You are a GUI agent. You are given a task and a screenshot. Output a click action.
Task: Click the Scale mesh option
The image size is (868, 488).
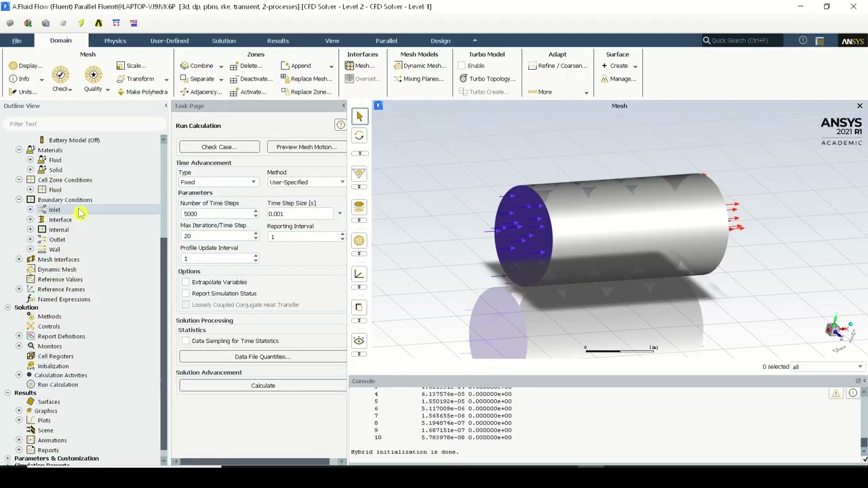pos(131,66)
